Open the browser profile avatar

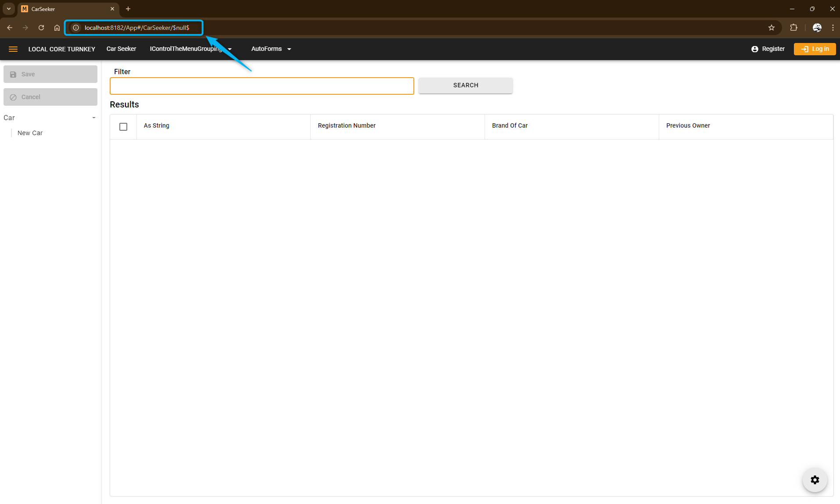(x=817, y=28)
